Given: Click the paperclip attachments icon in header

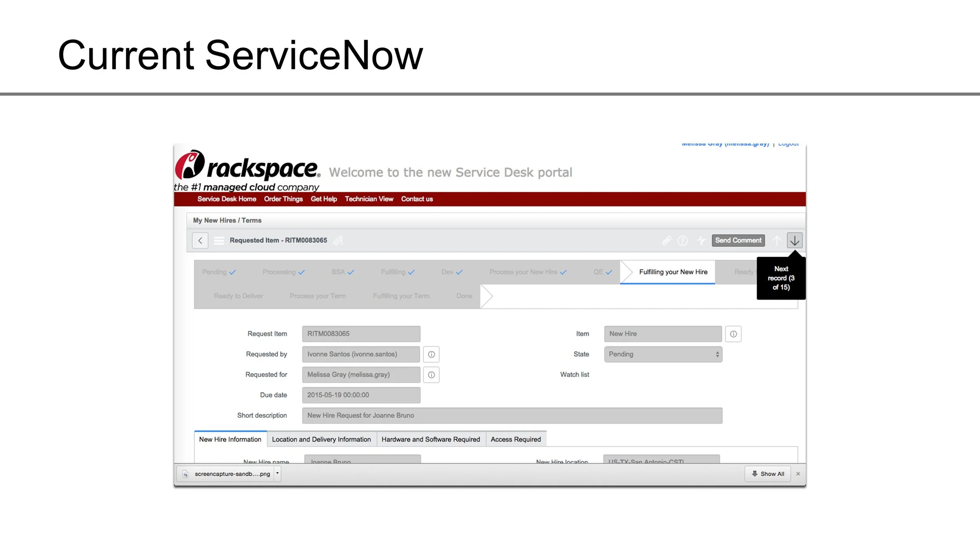Looking at the screenshot, I should [x=666, y=240].
